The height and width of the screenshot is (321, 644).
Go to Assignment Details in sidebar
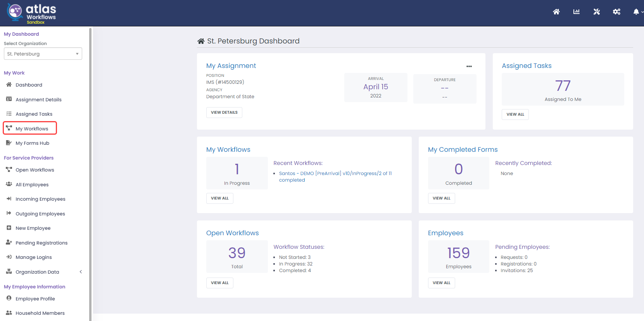pos(38,99)
